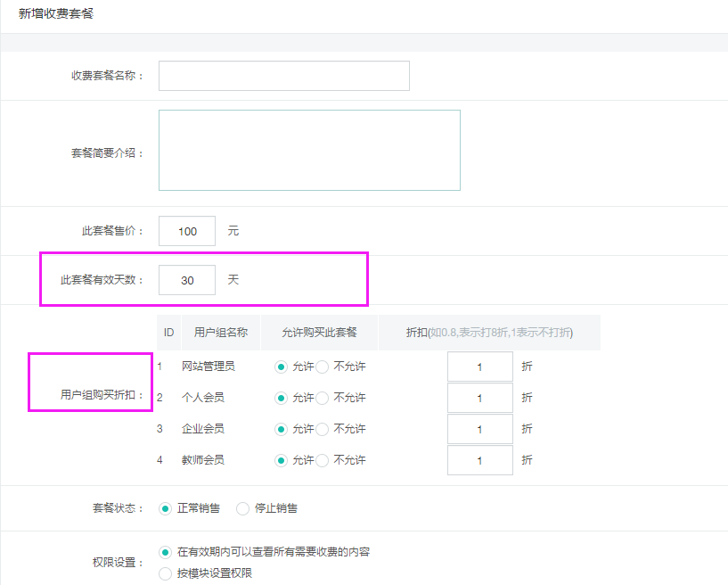Click the 套餐简要介绍 text area
The height and width of the screenshot is (585, 728).
point(309,150)
